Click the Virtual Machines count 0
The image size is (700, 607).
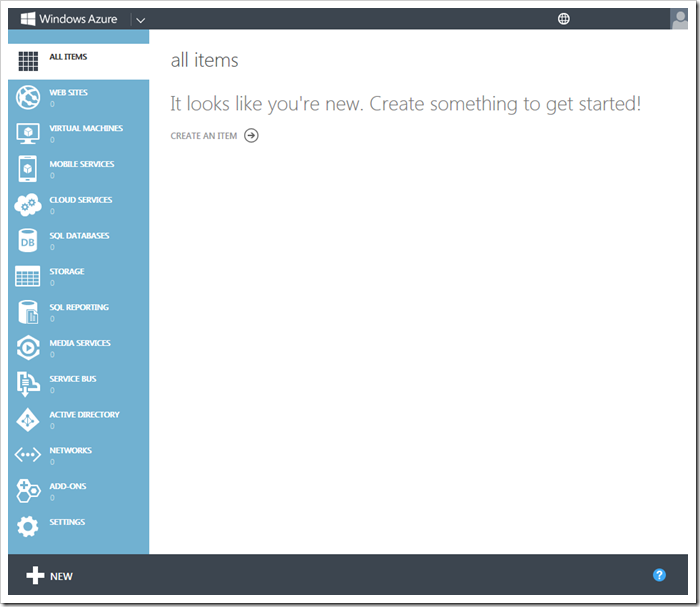coord(52,140)
